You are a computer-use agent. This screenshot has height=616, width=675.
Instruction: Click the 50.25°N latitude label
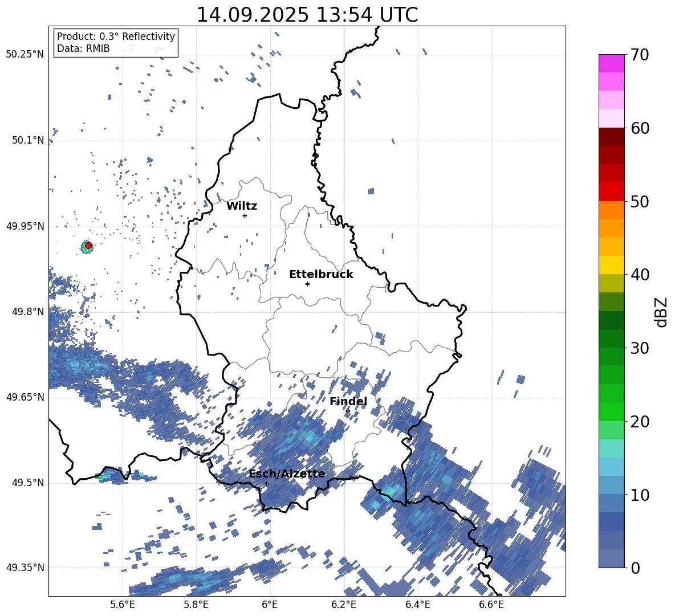[25, 55]
